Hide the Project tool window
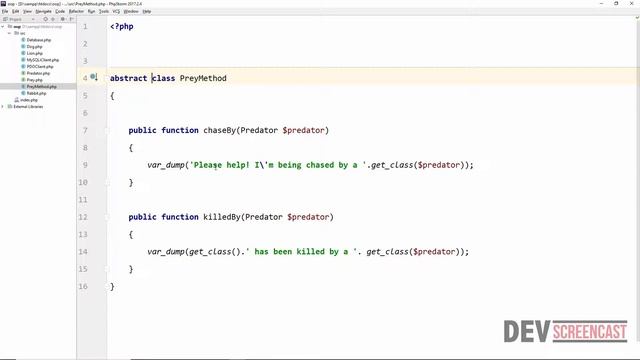This screenshot has height=360, width=640. pos(71,19)
